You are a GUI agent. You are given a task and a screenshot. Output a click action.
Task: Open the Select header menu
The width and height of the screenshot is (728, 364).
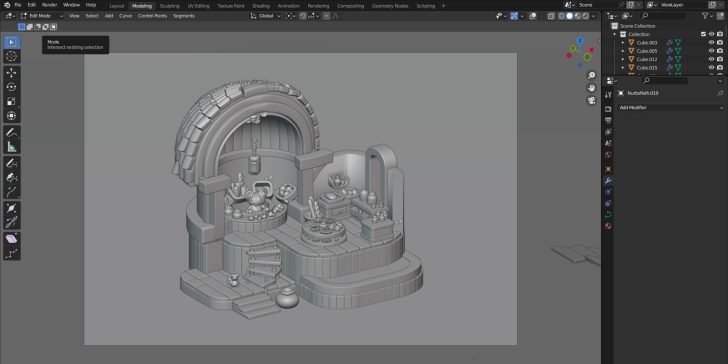pyautogui.click(x=92, y=16)
